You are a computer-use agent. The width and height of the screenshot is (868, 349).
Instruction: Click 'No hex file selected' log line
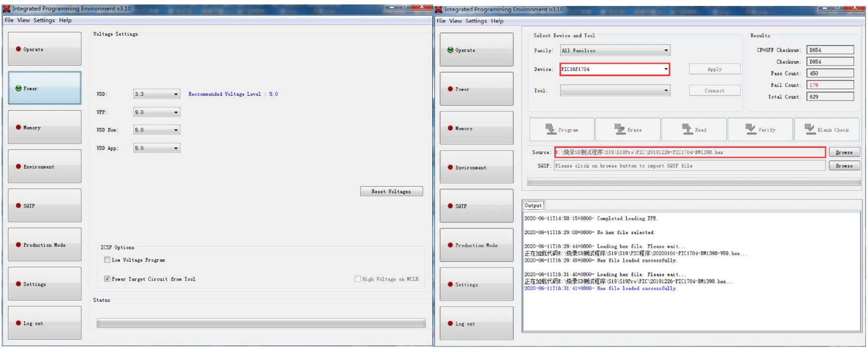tap(589, 232)
